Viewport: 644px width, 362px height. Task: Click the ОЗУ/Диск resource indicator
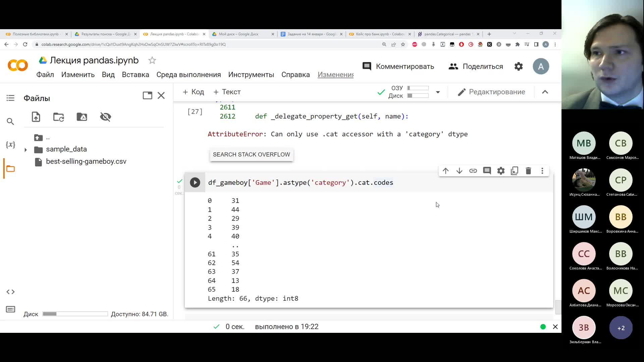[x=409, y=92]
